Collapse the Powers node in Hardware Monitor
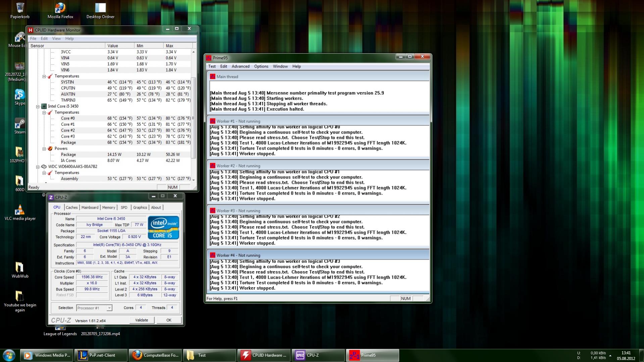Viewport: 644px width, 362px height. pyautogui.click(x=44, y=149)
